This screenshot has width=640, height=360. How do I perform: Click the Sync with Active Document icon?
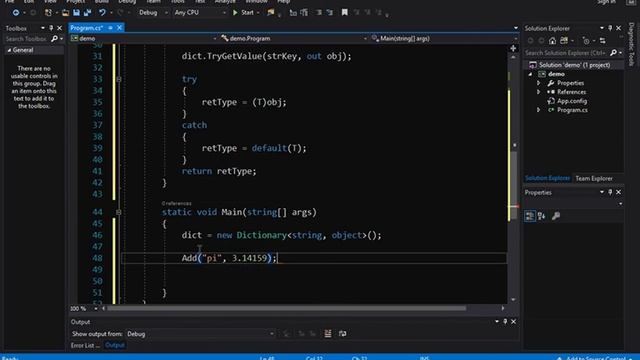[x=602, y=41]
